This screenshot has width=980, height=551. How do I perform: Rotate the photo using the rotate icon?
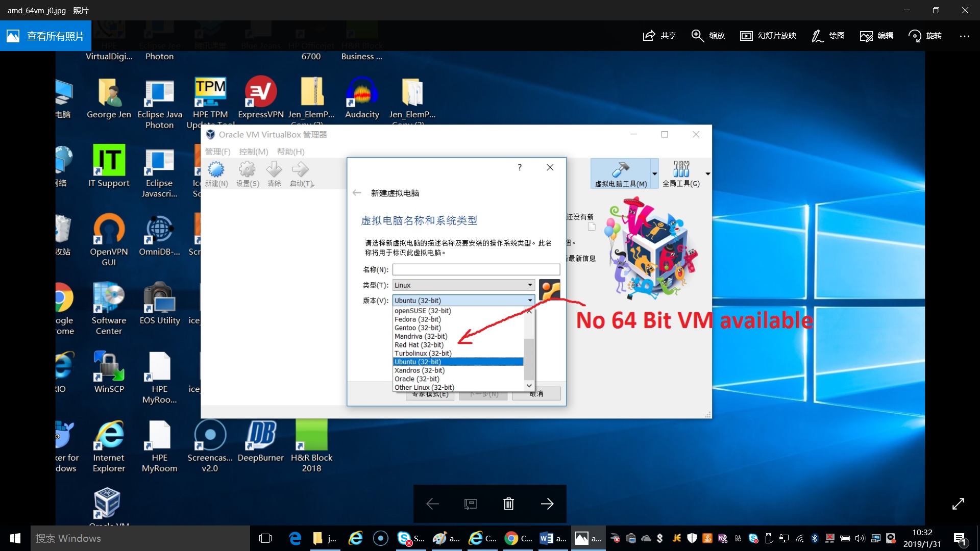(x=915, y=36)
